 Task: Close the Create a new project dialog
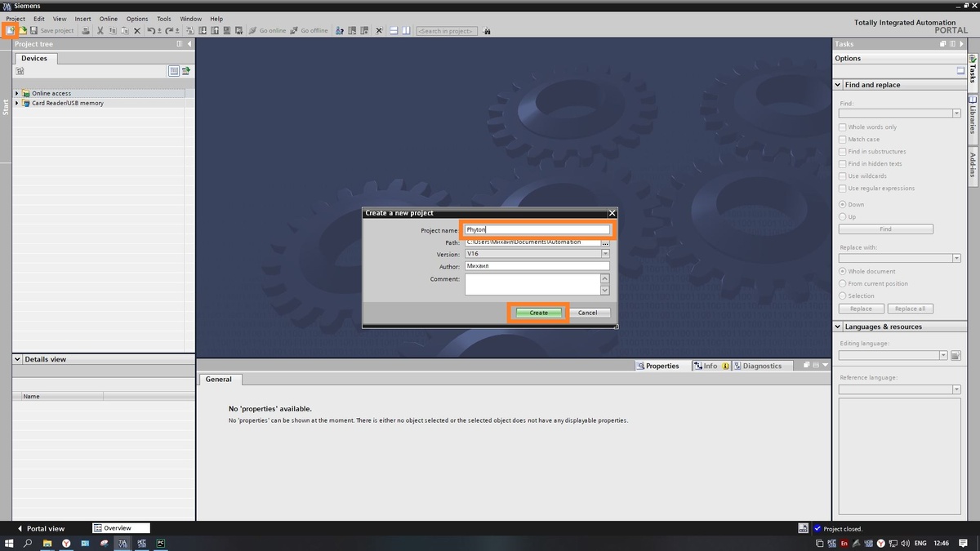(x=612, y=213)
